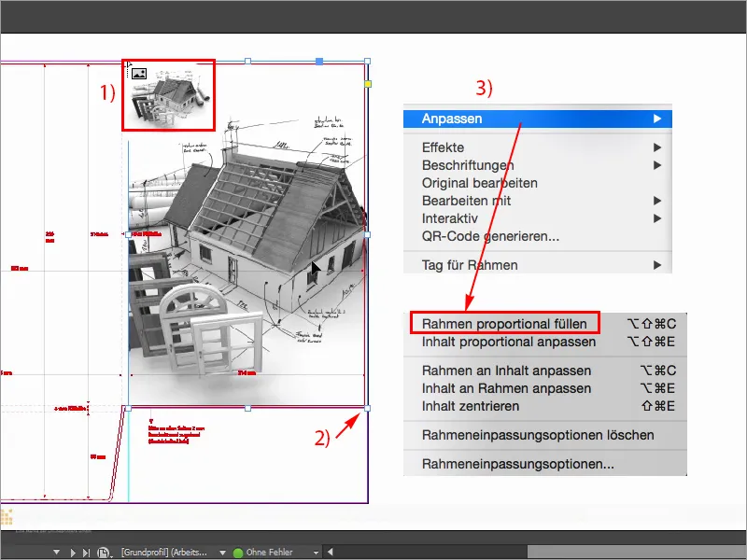Click the right-middle frame handle
The image size is (747, 560).
(x=367, y=234)
